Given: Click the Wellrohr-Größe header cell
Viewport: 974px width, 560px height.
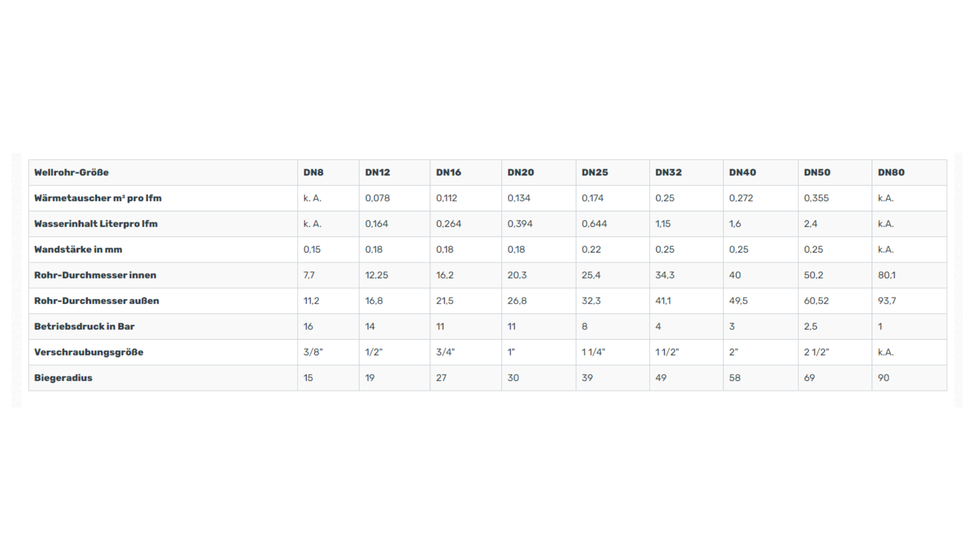Looking at the screenshot, I should (x=71, y=173).
